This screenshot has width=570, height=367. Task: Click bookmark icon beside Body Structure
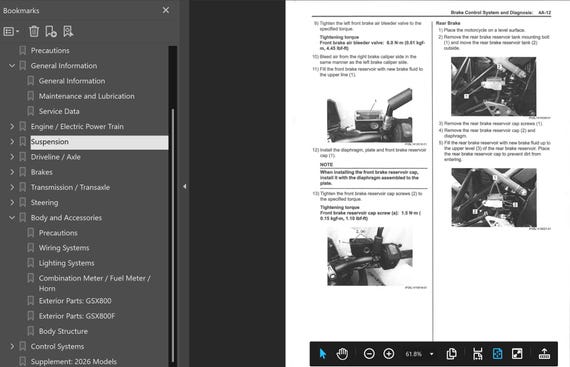tap(31, 331)
